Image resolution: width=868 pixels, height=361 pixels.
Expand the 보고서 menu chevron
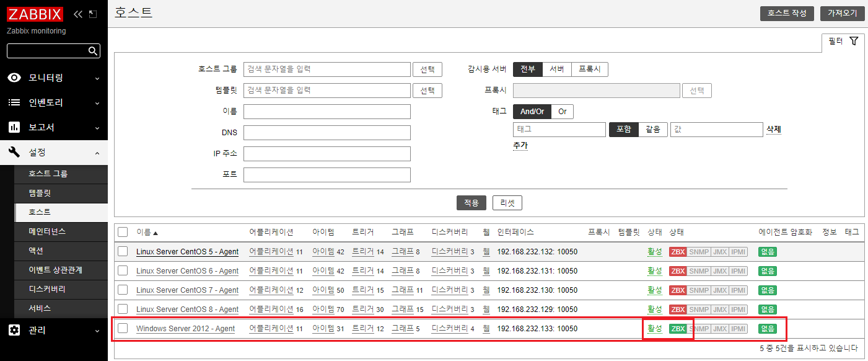coord(97,128)
